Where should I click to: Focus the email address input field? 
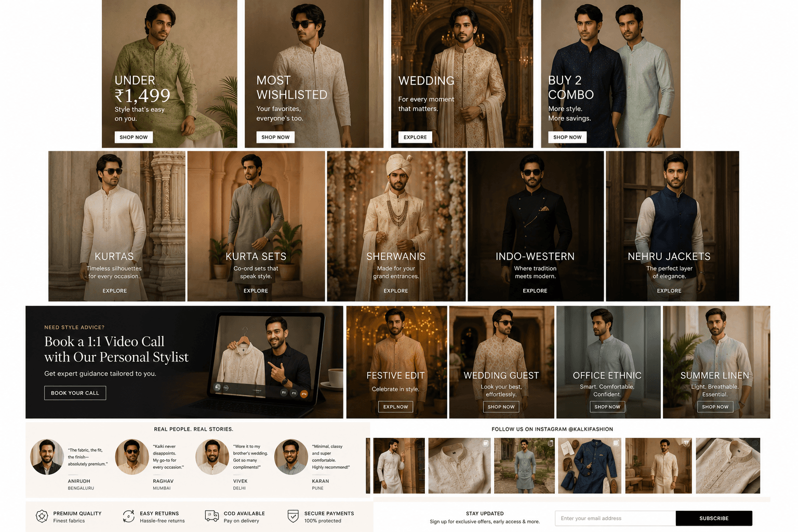point(615,518)
